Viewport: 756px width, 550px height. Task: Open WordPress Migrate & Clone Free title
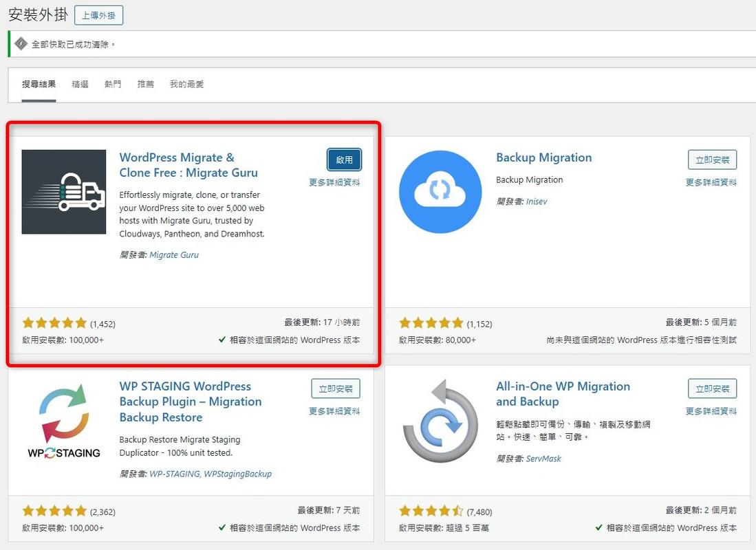[x=188, y=165]
